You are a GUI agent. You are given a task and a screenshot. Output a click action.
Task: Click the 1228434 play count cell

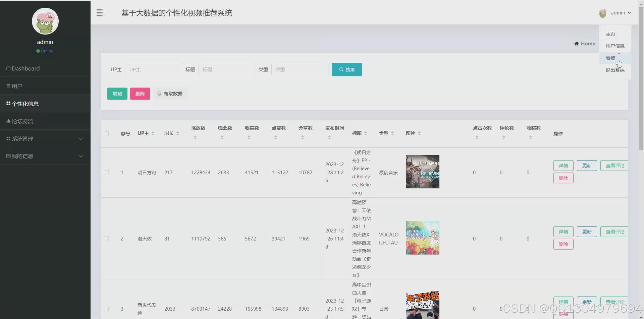coord(201,173)
